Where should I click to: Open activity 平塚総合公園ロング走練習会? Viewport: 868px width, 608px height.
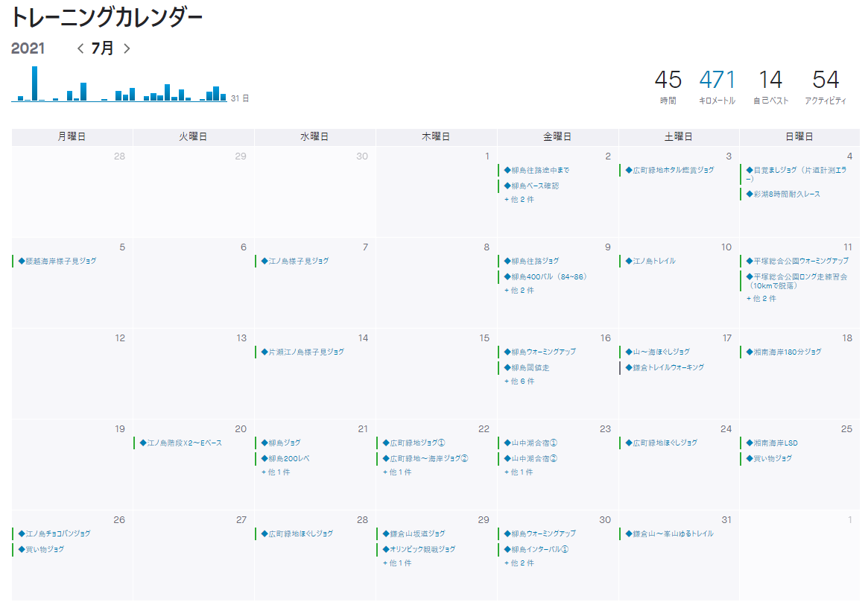click(797, 281)
